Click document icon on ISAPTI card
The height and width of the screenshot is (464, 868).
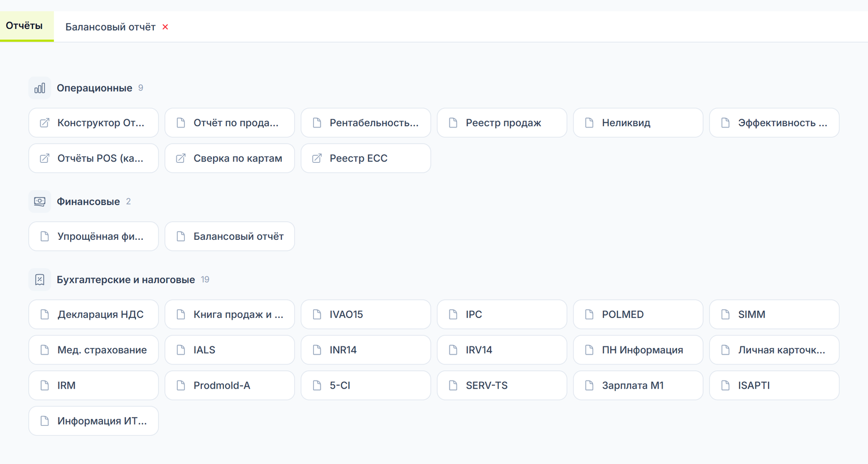click(725, 385)
